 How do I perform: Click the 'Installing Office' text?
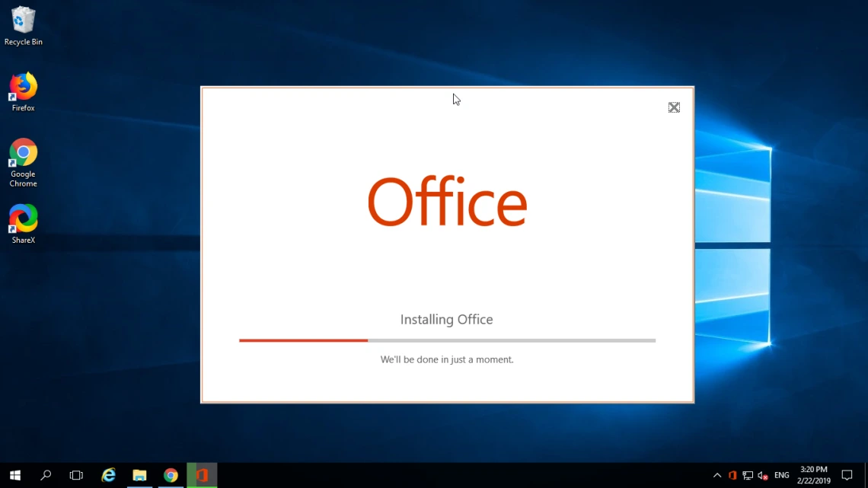click(447, 319)
